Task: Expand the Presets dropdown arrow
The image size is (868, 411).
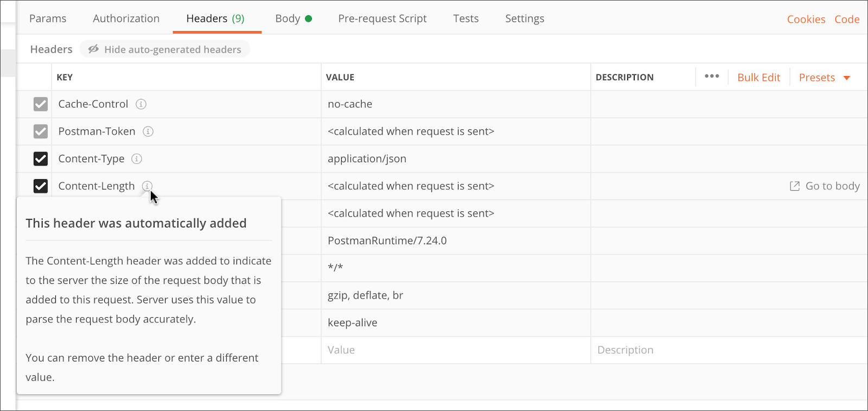Action: [846, 78]
